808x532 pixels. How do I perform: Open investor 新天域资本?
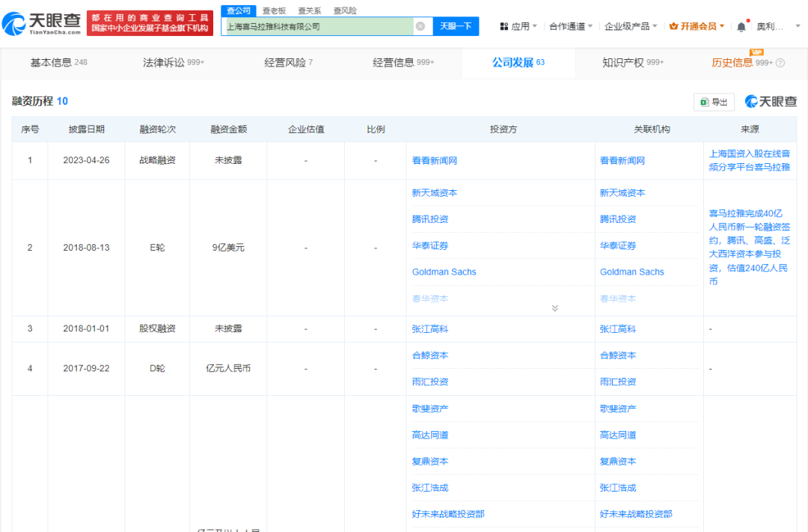point(435,193)
